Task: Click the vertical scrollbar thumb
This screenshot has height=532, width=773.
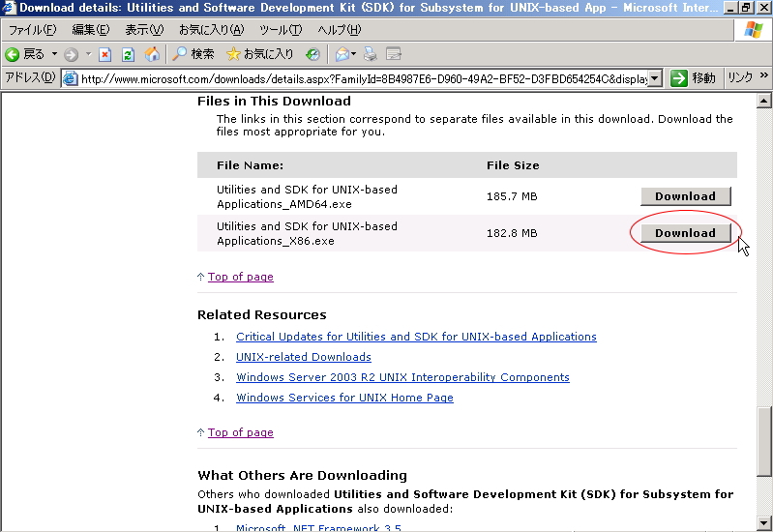Action: [x=763, y=441]
